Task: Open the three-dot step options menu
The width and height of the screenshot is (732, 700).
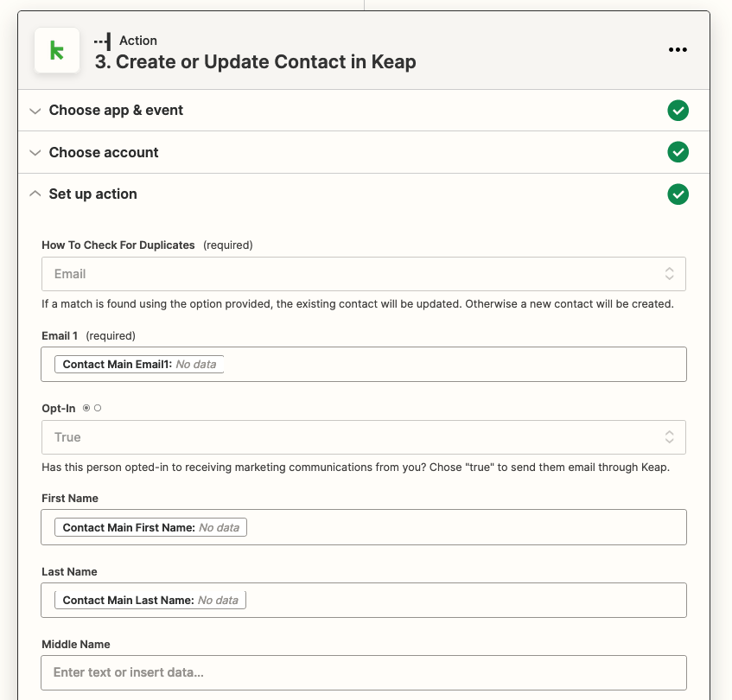Action: [678, 49]
